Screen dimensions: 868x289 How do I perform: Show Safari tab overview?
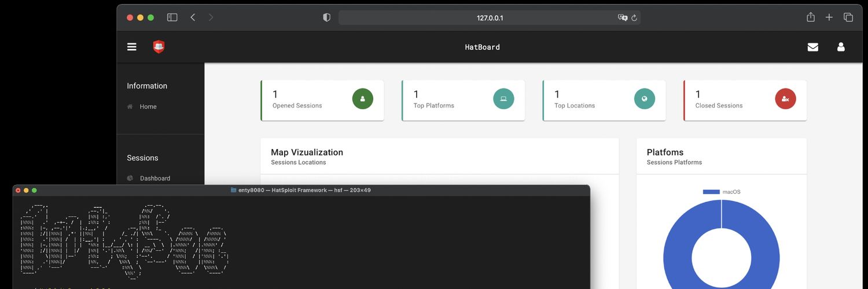tap(848, 17)
